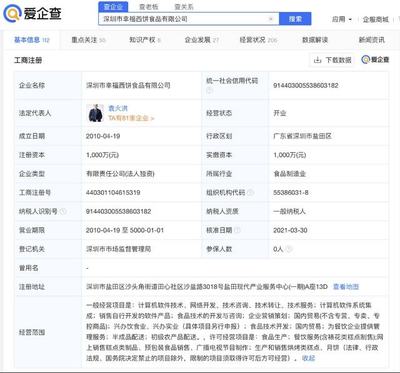Select the 实缴资本 value 1,000万(元)
Image resolution: width=400 pixels, height=373 pixels.
point(289,155)
